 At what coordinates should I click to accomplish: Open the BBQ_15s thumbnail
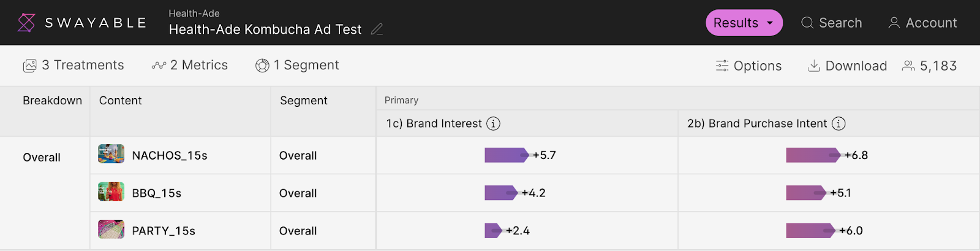pyautogui.click(x=111, y=192)
